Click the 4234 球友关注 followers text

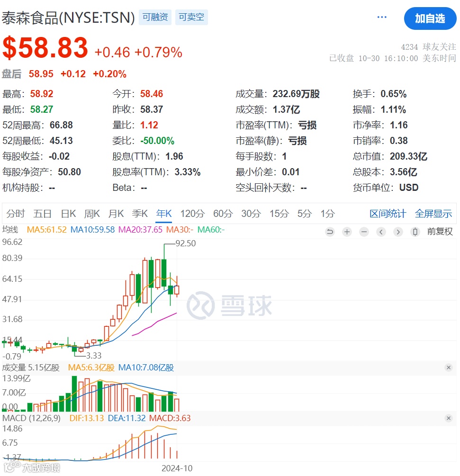point(428,47)
